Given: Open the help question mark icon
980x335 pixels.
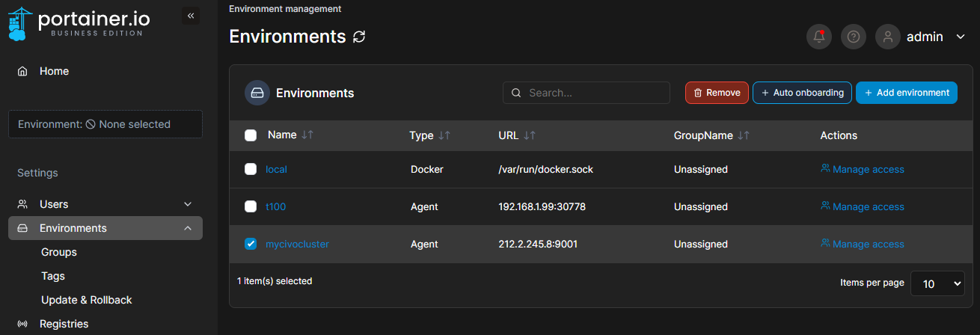Looking at the screenshot, I should tap(854, 37).
